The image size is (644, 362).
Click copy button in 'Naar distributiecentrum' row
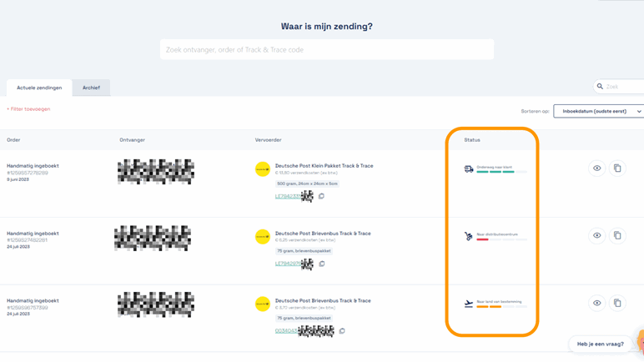pos(617,236)
